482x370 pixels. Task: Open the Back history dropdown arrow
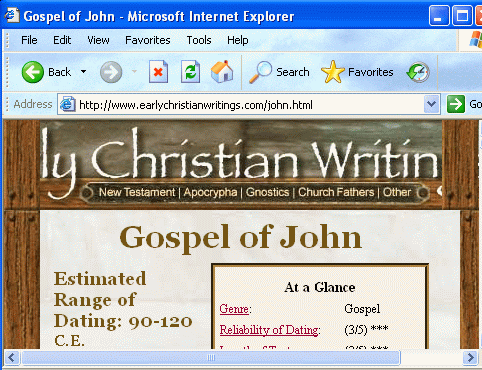83,72
